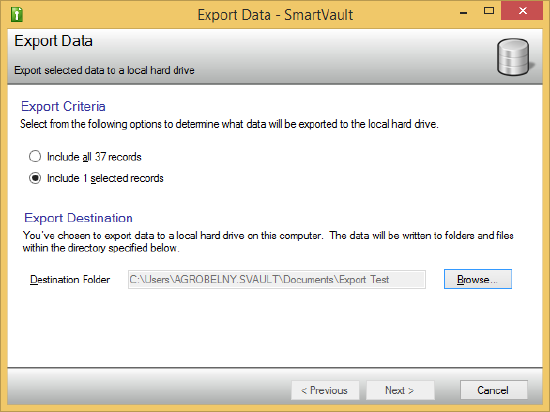
Task: Click the 'Export Data - SmartVault' title bar text
Action: pyautogui.click(x=275, y=15)
